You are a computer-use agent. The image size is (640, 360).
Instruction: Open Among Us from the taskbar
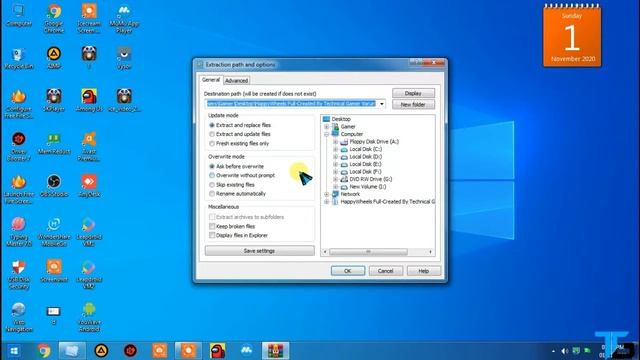[x=218, y=351]
